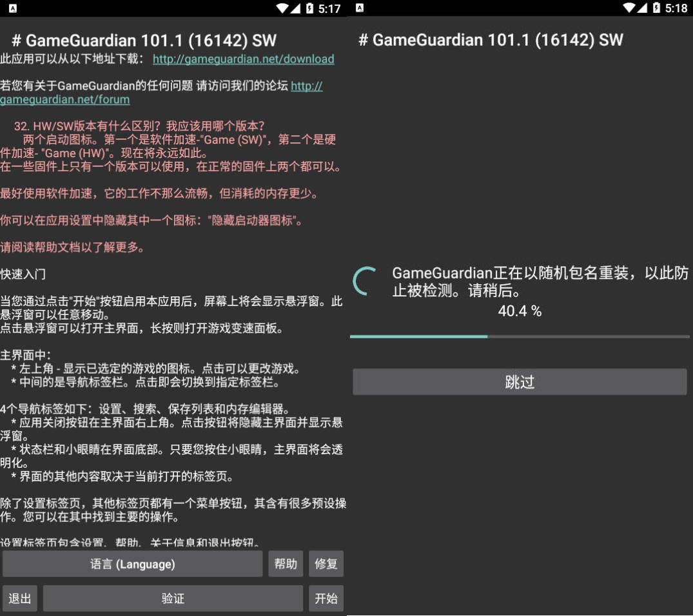The height and width of the screenshot is (616, 693).
Task: Click the '左上角 - 显示已选定的游戏的图标' bullet
Action: click(157, 369)
